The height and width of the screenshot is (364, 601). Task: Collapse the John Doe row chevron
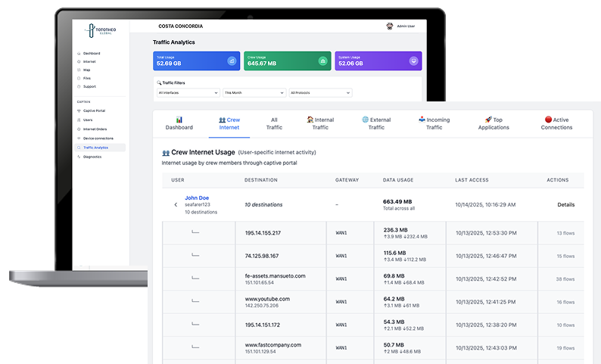176,204
